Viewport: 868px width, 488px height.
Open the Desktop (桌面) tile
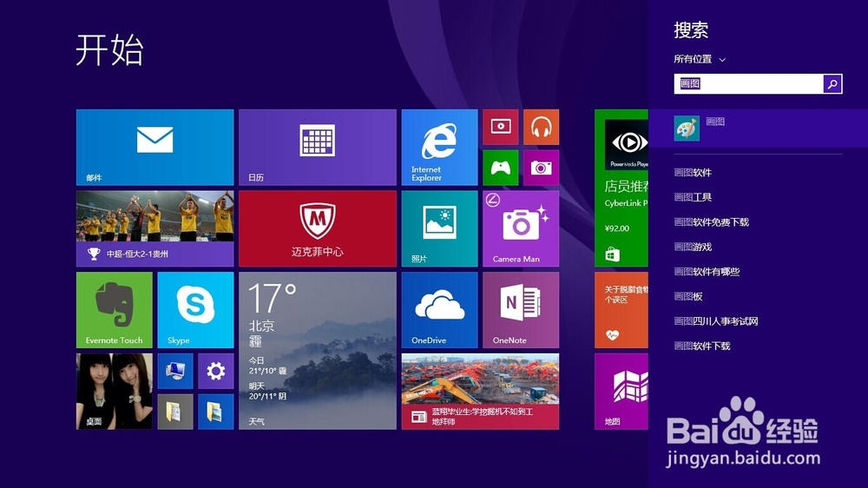pos(114,392)
